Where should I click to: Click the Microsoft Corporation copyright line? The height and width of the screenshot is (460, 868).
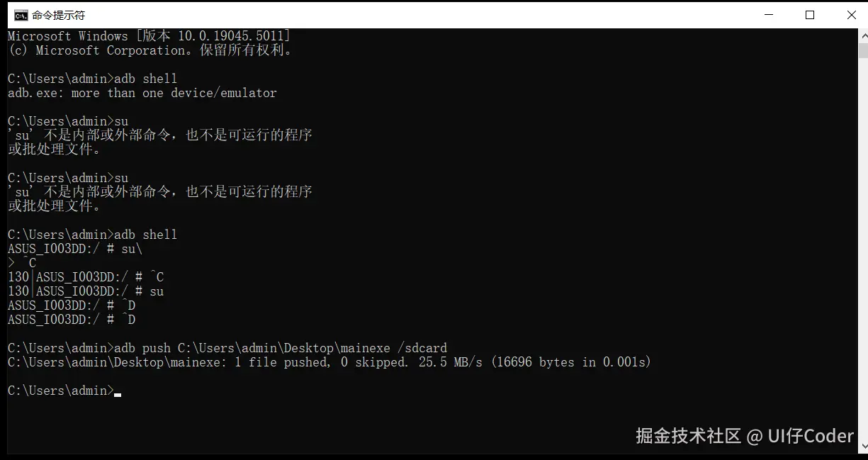[149, 50]
